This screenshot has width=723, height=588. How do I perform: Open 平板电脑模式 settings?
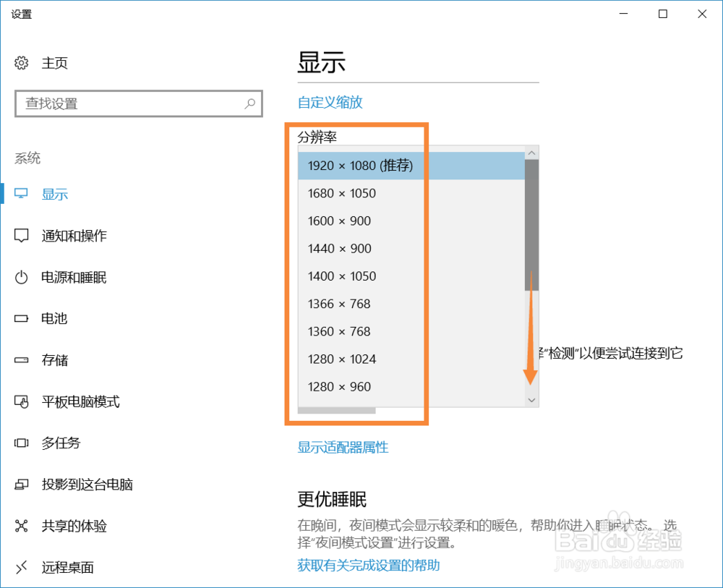click(81, 401)
